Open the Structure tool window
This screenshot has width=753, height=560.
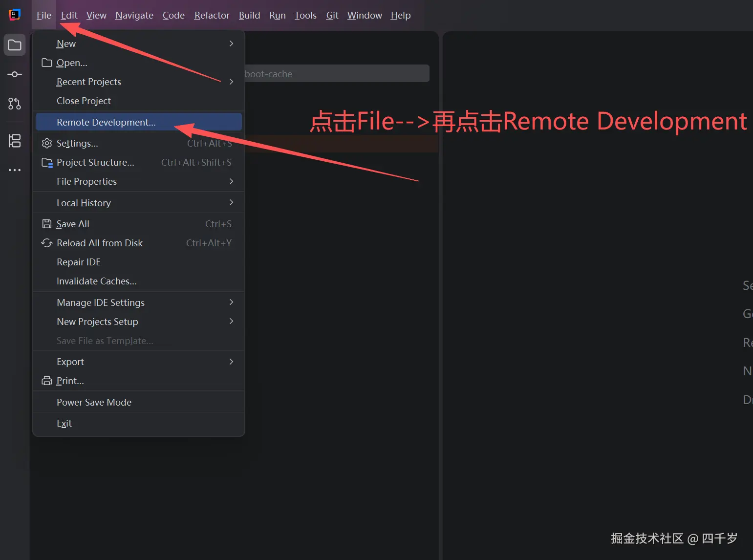click(x=15, y=141)
